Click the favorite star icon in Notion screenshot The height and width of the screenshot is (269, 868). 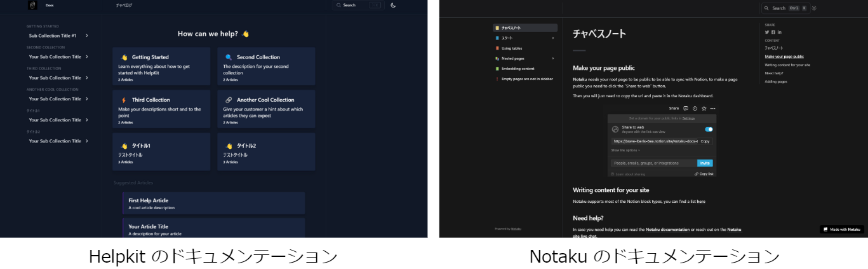(x=704, y=109)
